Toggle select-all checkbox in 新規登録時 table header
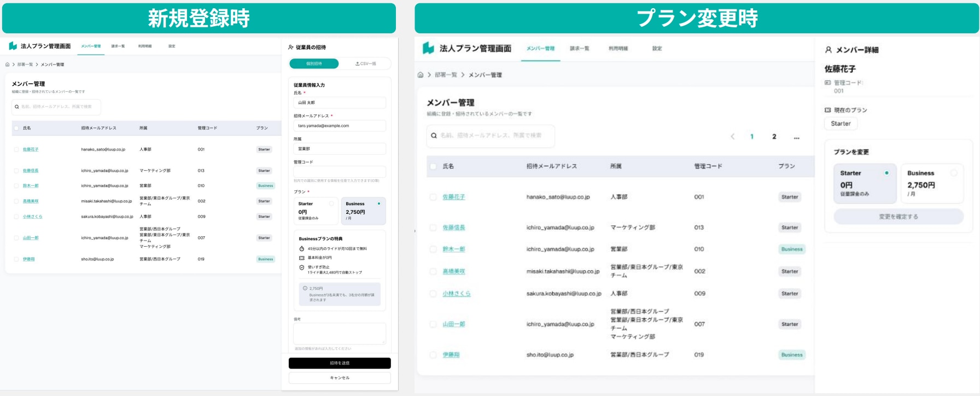The image size is (980, 396). pyautogui.click(x=16, y=128)
